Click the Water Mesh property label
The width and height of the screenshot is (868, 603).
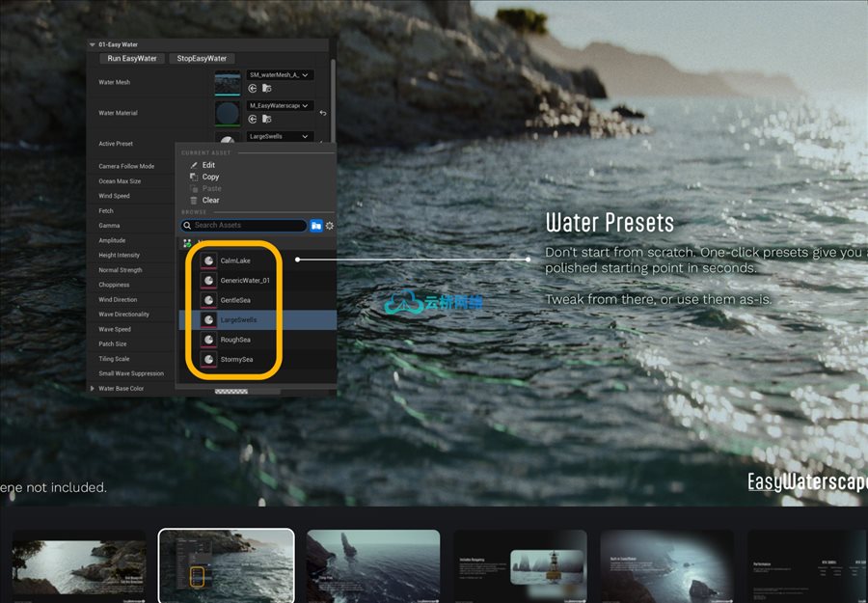point(114,82)
